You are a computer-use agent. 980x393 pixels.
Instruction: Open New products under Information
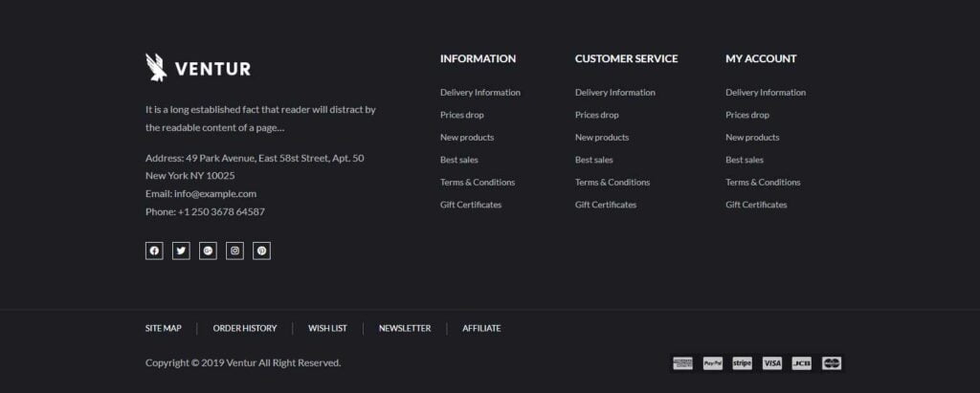click(467, 138)
